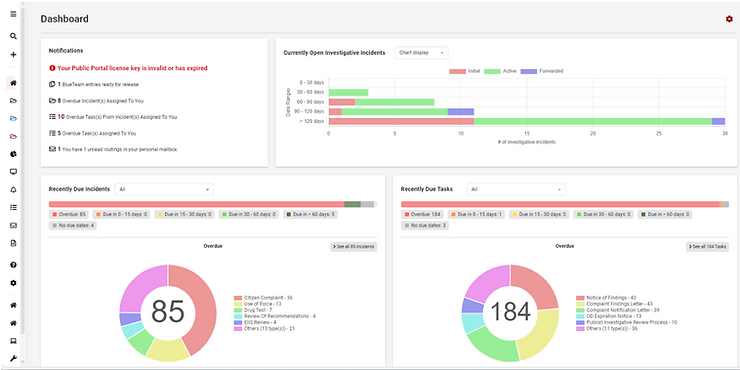Click the monitor screen sidebar icon
The image size is (740, 370).
coord(13,172)
